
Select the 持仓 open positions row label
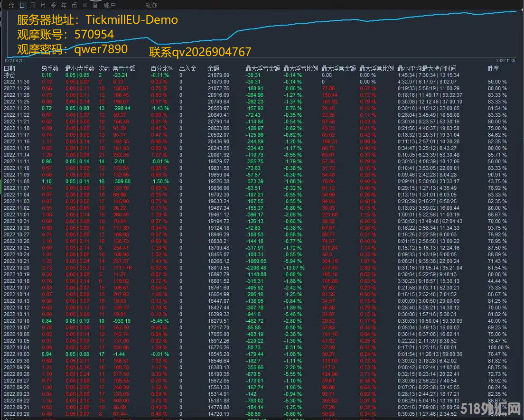pyautogui.click(x=9, y=75)
